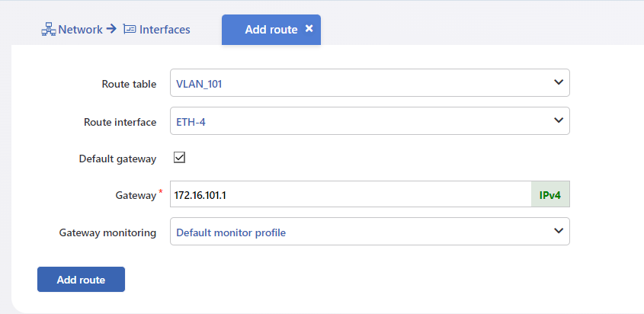Click the Gateway monitoring label
Screen dimensions: 644x314
point(107,233)
